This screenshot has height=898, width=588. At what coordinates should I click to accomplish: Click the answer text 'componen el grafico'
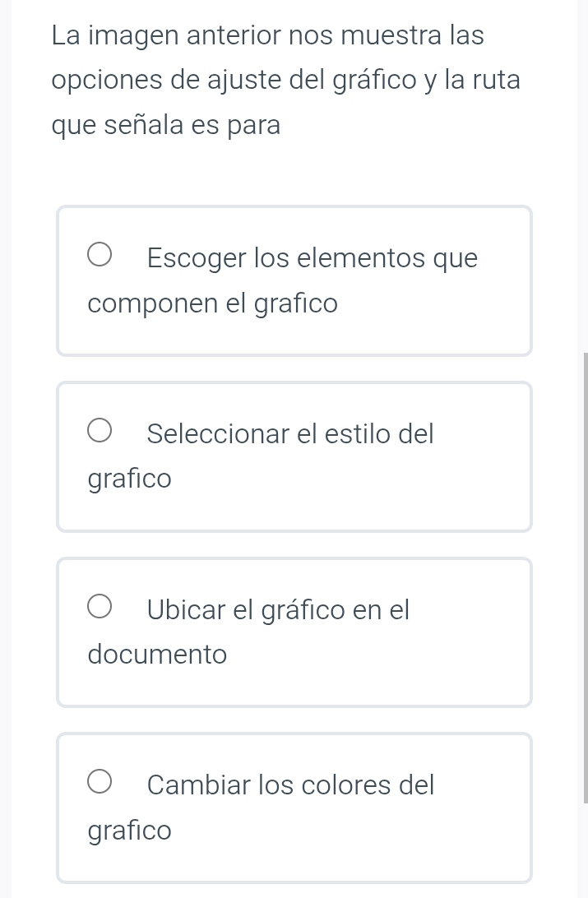point(212,303)
